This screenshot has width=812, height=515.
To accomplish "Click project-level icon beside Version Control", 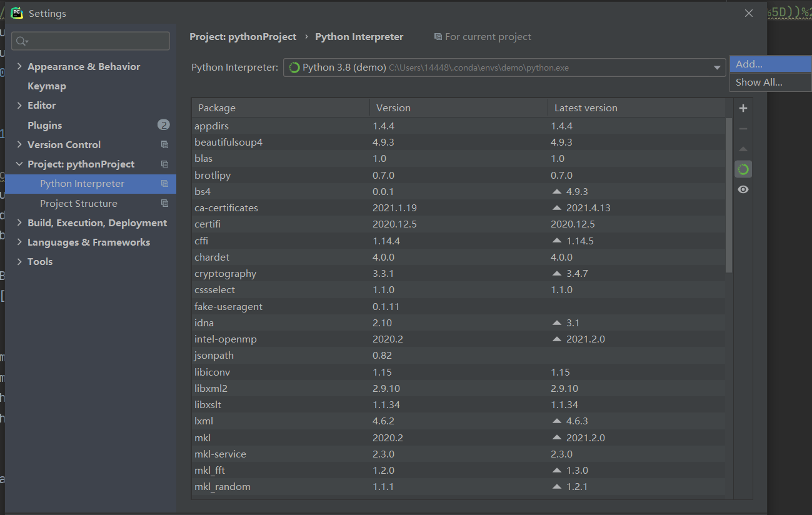I will (164, 144).
